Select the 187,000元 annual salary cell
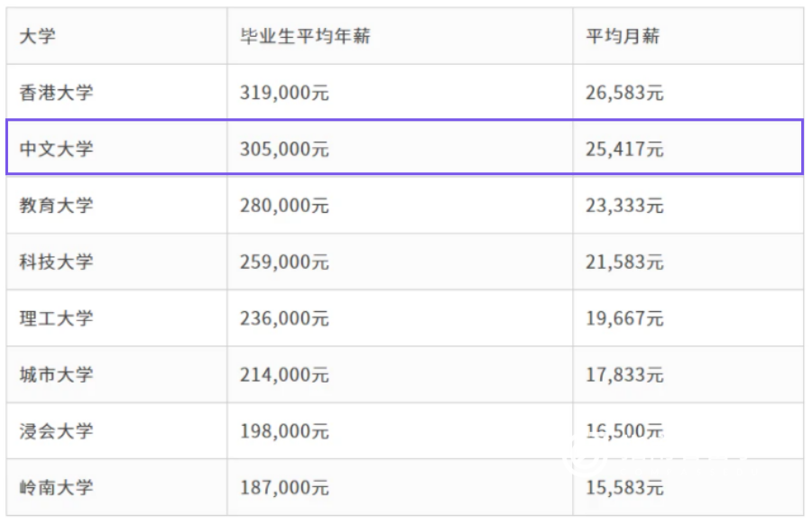This screenshot has width=812, height=525. (284, 487)
